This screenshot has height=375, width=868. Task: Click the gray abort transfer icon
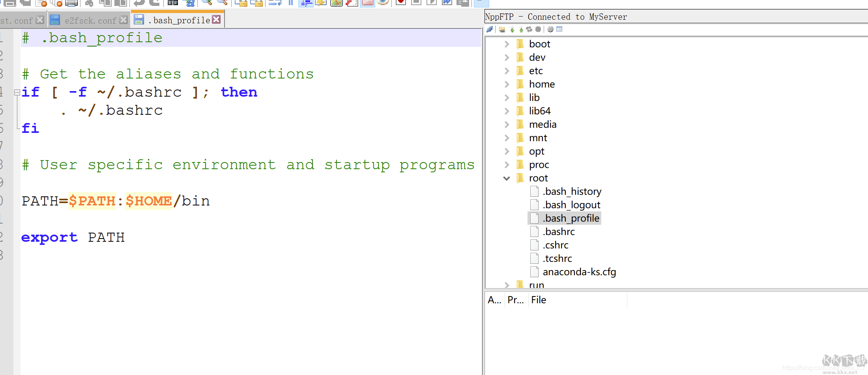coord(538,29)
